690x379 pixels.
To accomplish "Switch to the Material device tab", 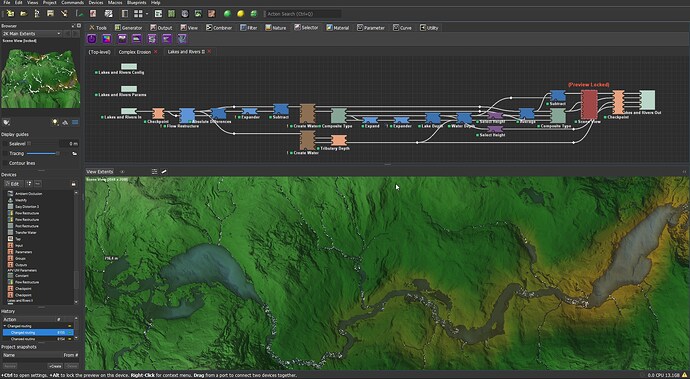I will (338, 28).
